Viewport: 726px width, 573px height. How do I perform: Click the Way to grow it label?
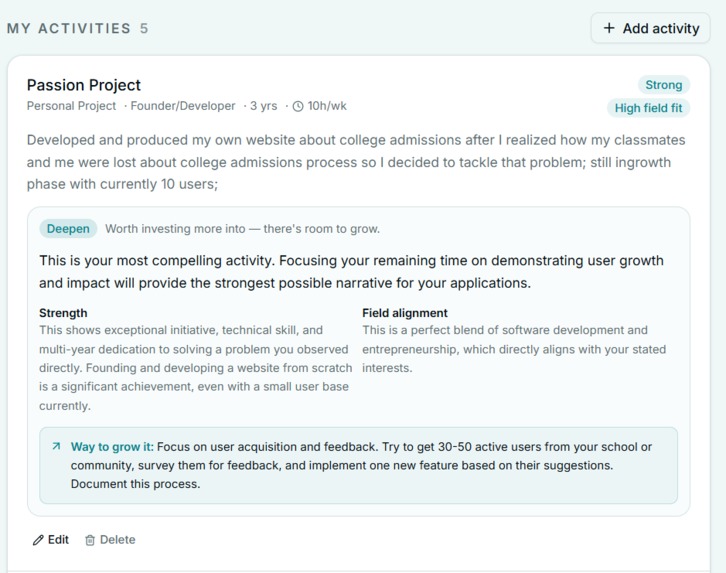point(112,447)
